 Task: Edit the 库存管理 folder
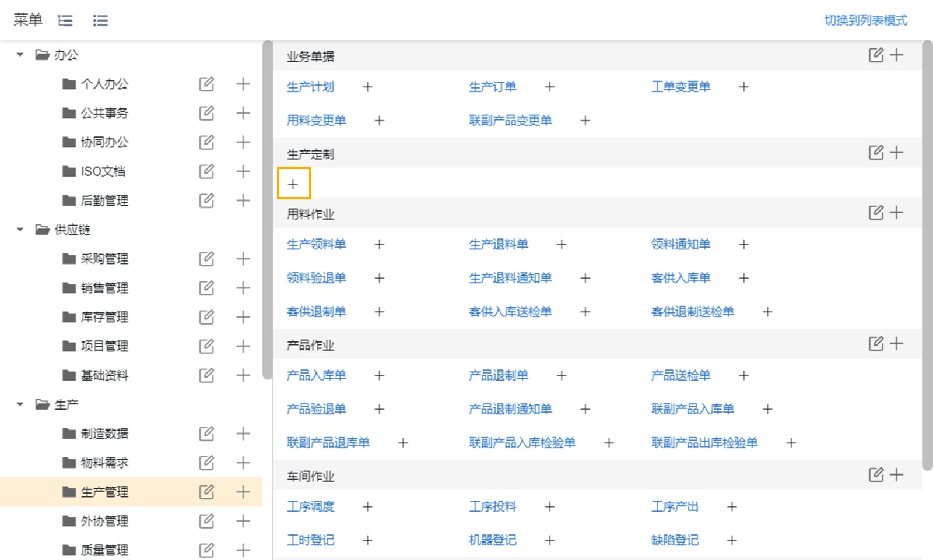click(206, 317)
